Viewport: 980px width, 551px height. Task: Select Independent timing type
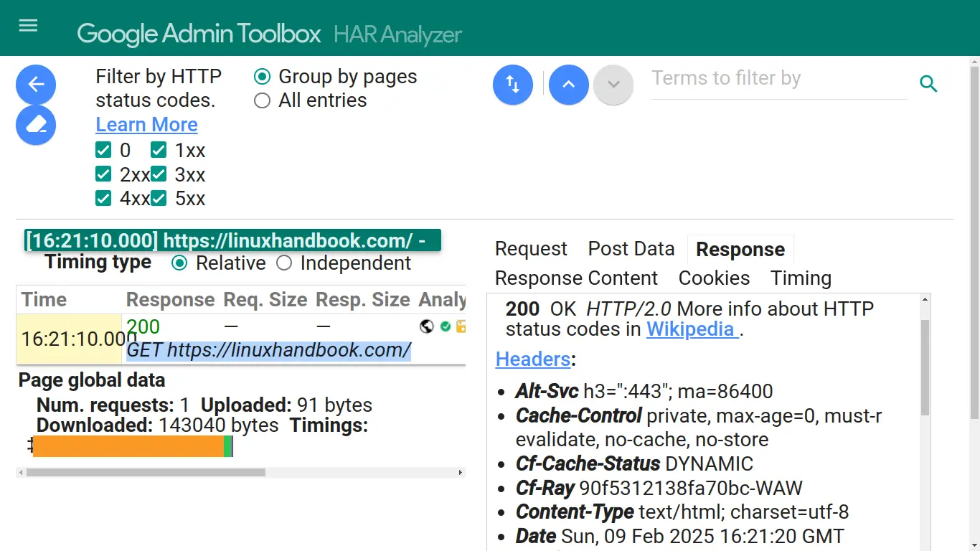[284, 263]
